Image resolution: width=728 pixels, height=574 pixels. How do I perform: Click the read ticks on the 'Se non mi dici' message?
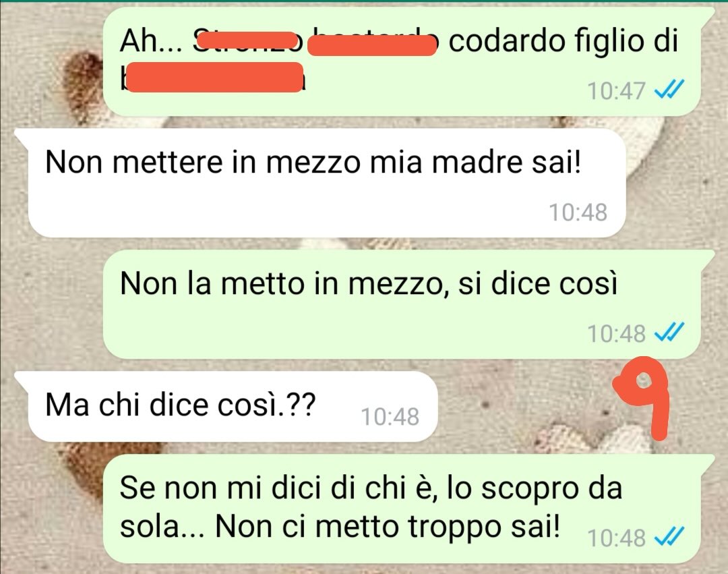(669, 538)
